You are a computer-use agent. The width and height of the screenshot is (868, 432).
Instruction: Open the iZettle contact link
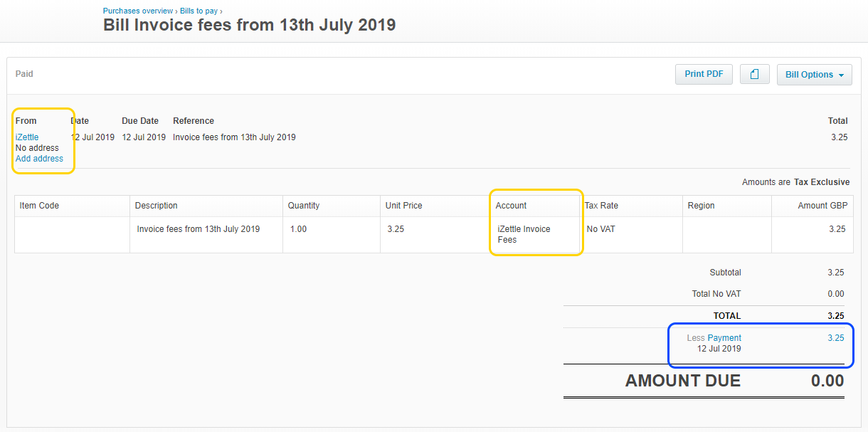[x=27, y=137]
